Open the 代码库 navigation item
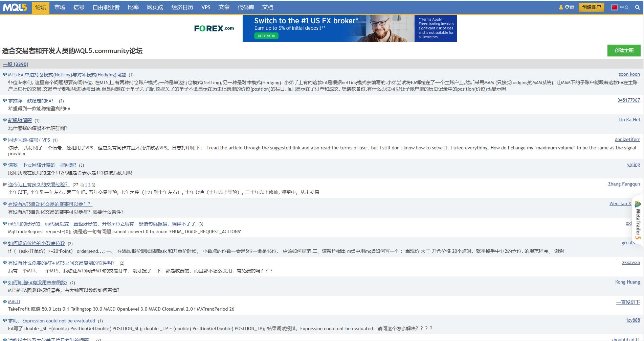This screenshot has width=644, height=341. coord(246,7)
